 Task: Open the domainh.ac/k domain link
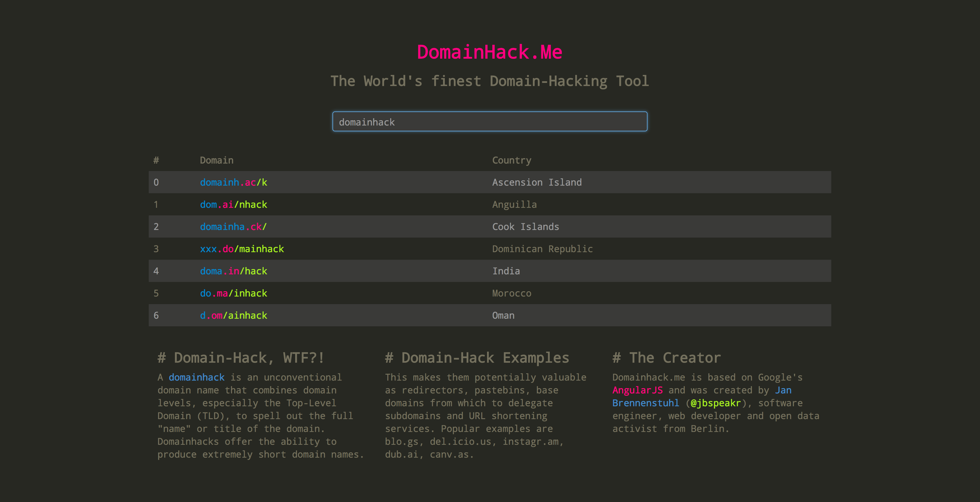pyautogui.click(x=233, y=182)
